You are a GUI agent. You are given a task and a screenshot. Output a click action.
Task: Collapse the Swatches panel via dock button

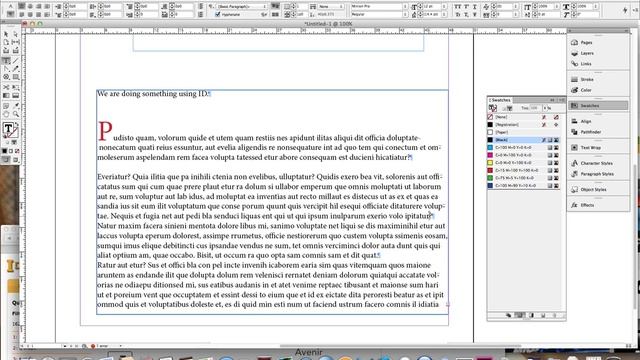(598, 106)
